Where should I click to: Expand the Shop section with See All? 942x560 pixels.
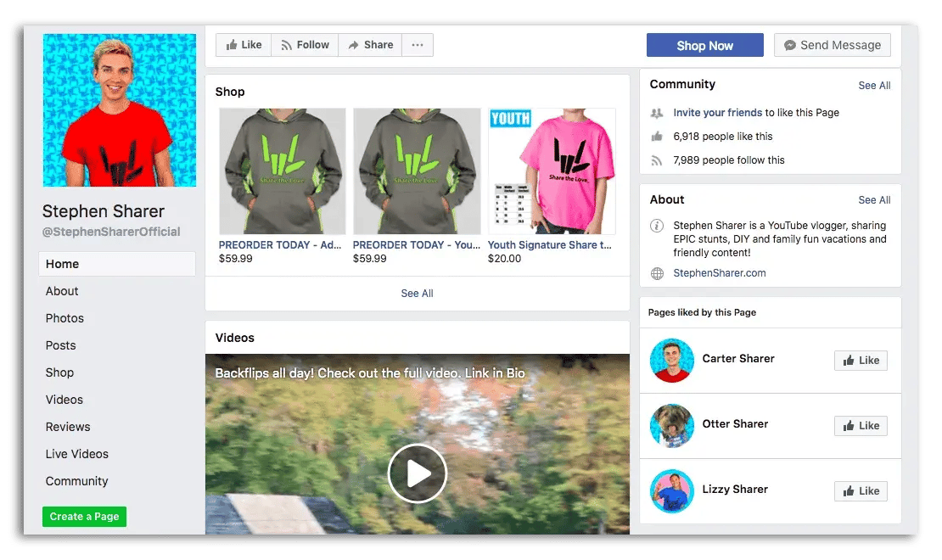click(417, 293)
